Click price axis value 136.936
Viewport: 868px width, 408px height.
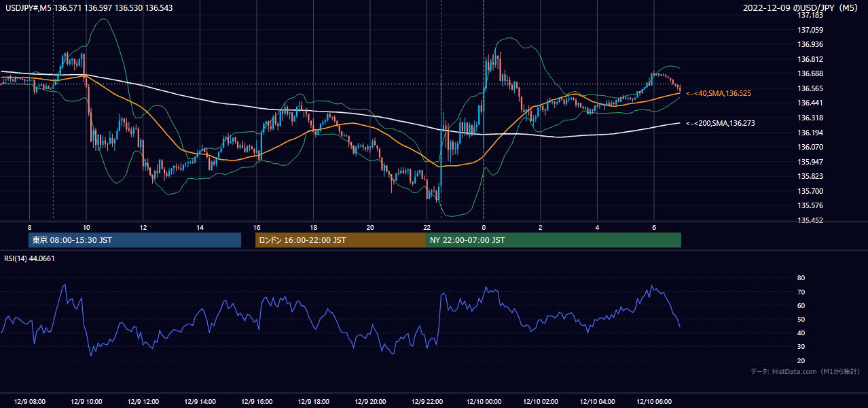810,44
